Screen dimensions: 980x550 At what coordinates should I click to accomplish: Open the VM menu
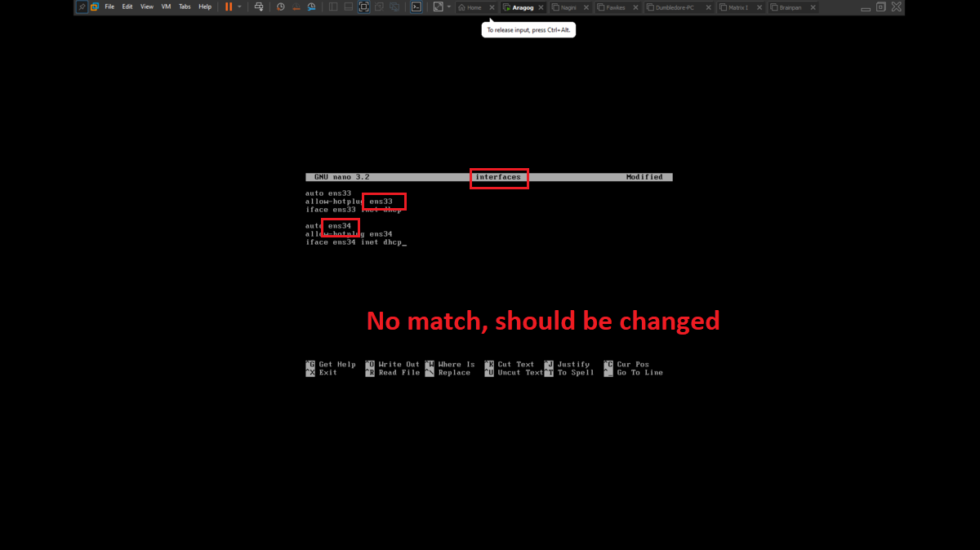[x=166, y=7]
